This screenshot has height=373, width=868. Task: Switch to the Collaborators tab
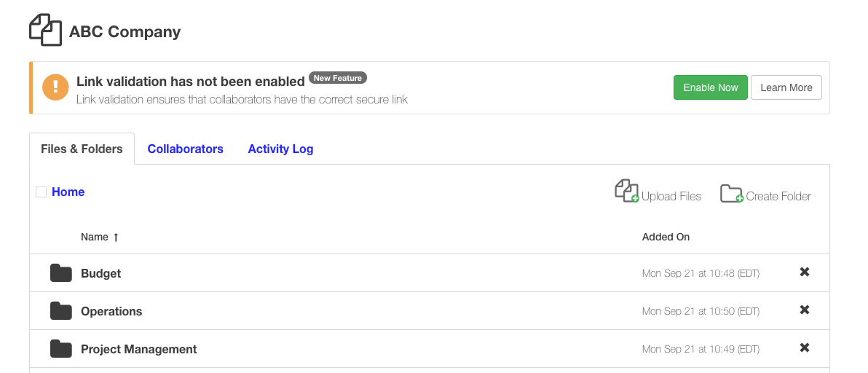(x=185, y=149)
